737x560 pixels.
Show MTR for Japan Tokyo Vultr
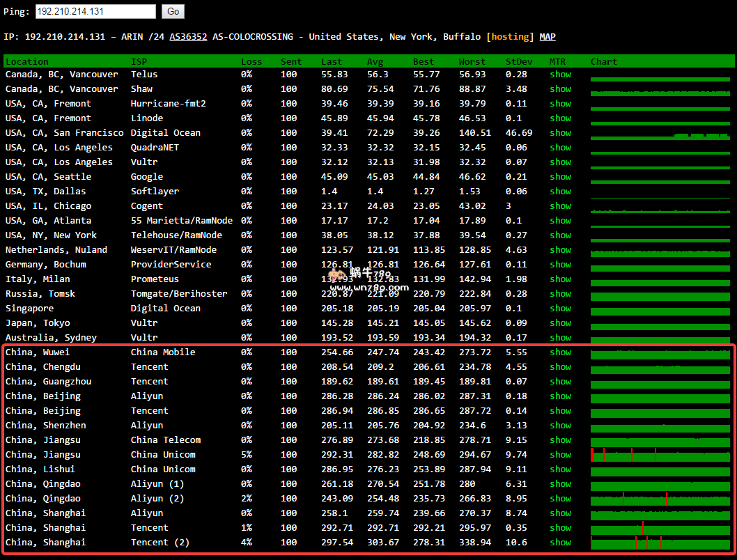pyautogui.click(x=560, y=323)
